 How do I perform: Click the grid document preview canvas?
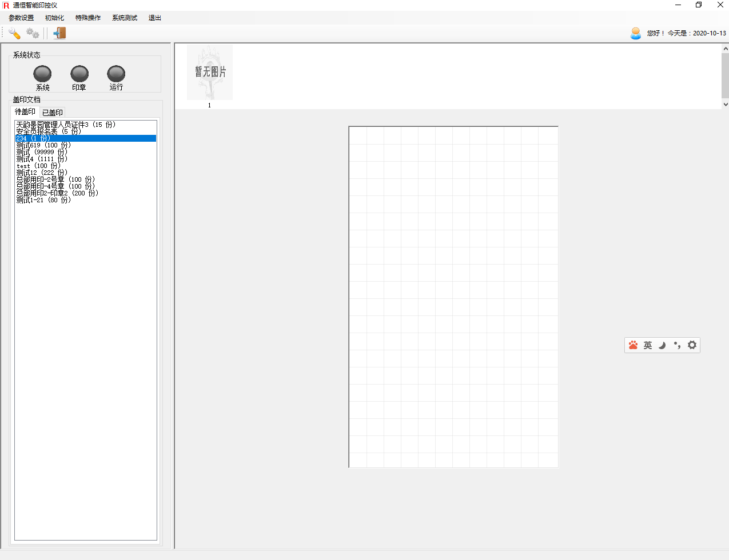[x=453, y=297]
